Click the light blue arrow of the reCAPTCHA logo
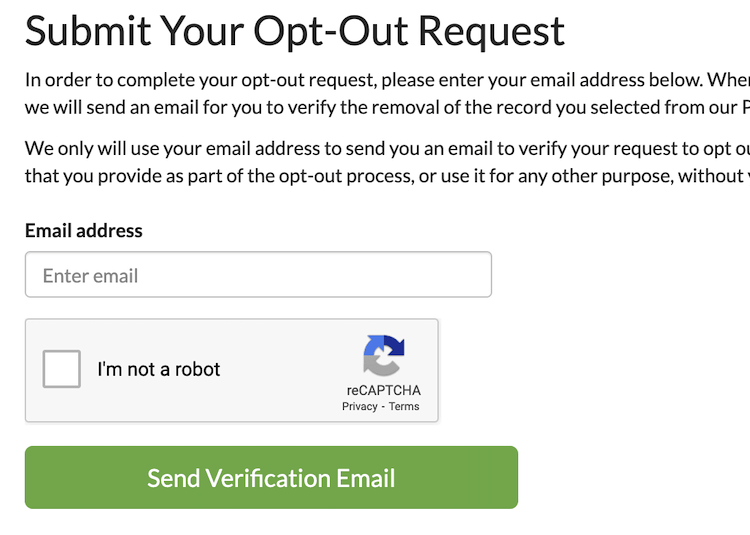This screenshot has height=535, width=750. pyautogui.click(x=373, y=345)
